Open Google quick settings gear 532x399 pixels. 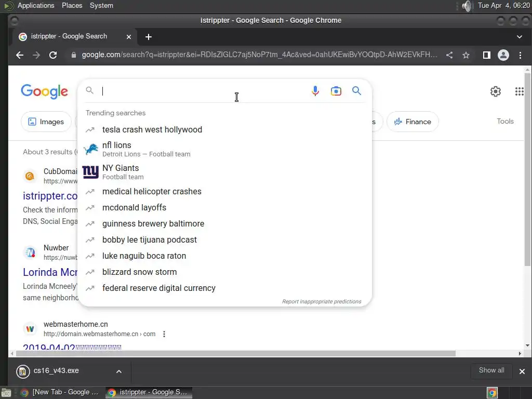tap(495, 91)
